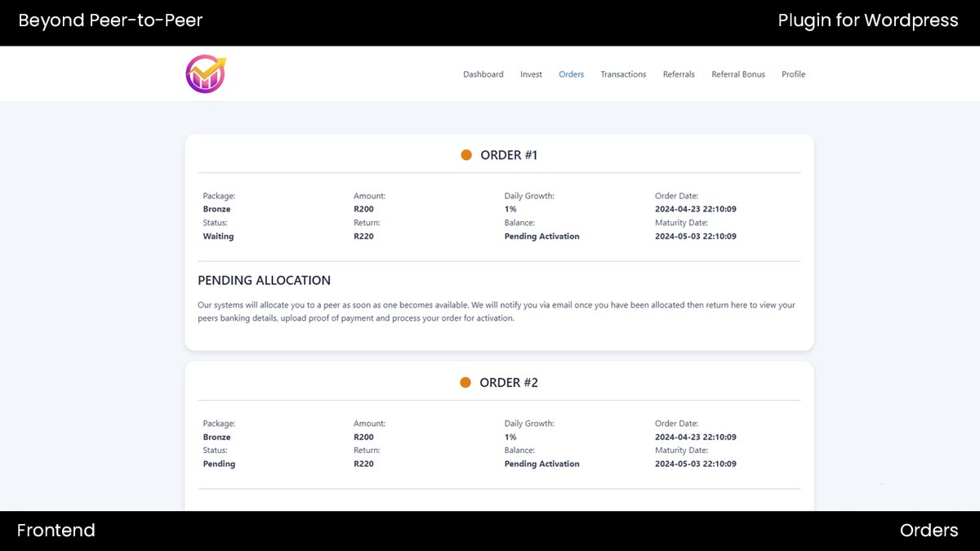
Task: Click the Plugin for Wordpress label
Action: tap(869, 20)
